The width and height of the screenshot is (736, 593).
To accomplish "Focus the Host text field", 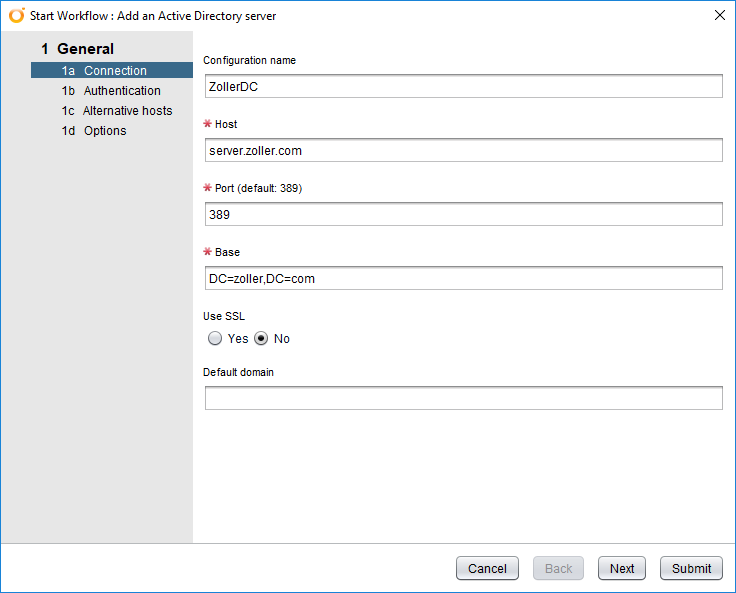I will [462, 151].
